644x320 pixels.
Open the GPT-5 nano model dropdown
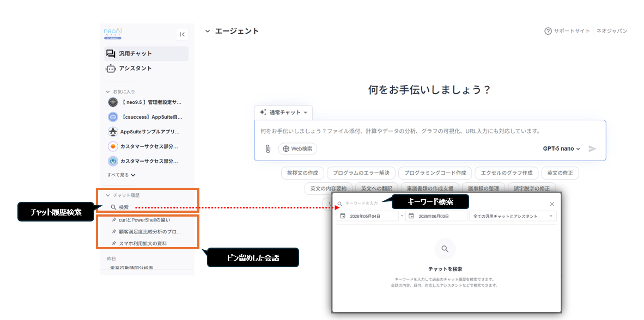pos(561,149)
